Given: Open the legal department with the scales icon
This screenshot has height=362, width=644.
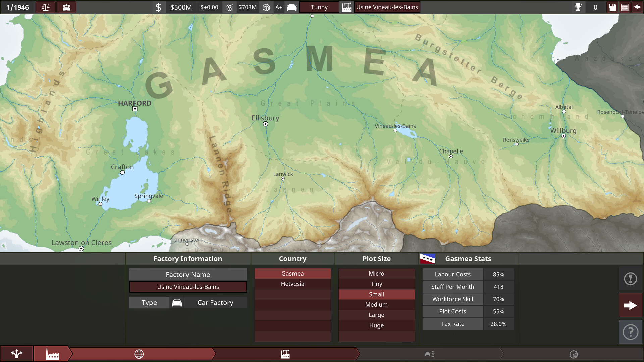Looking at the screenshot, I should click(46, 7).
